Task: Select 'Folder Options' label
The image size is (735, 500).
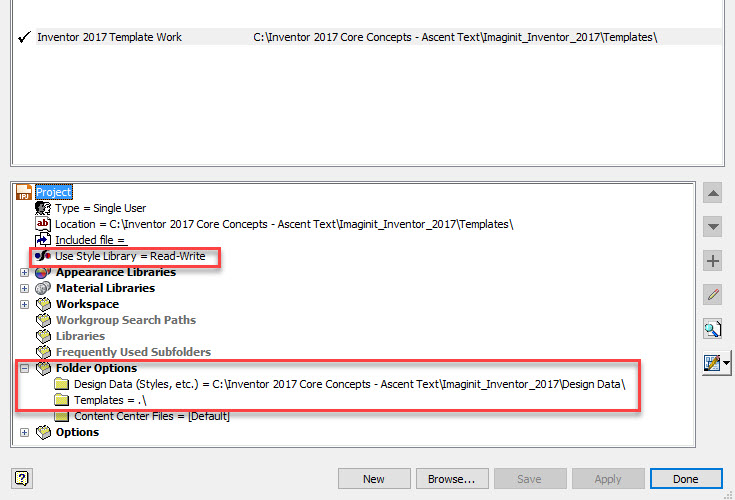Action: click(x=96, y=368)
